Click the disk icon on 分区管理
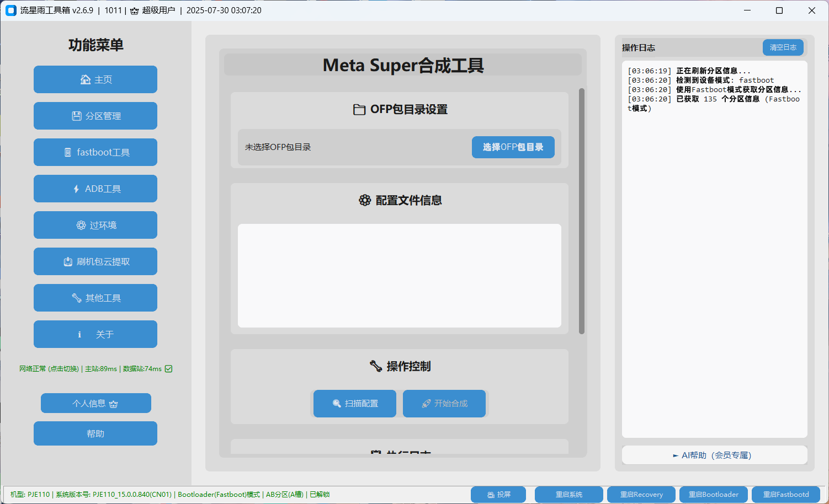 76,115
